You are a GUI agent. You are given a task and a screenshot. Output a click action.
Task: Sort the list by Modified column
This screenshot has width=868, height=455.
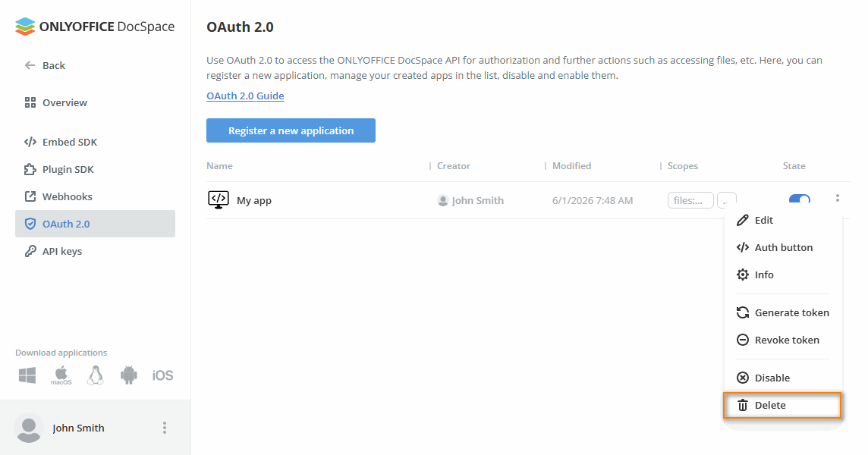(572, 166)
